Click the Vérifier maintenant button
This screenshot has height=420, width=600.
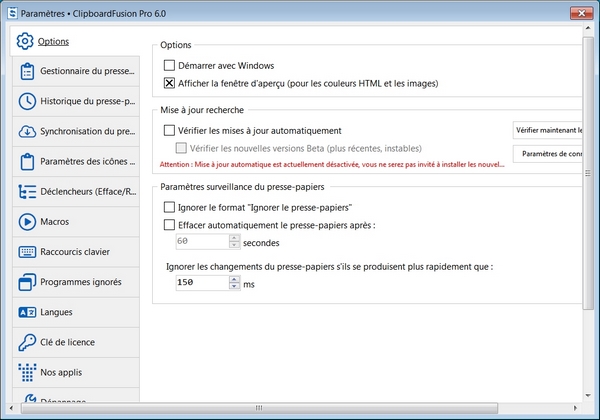[x=548, y=130]
